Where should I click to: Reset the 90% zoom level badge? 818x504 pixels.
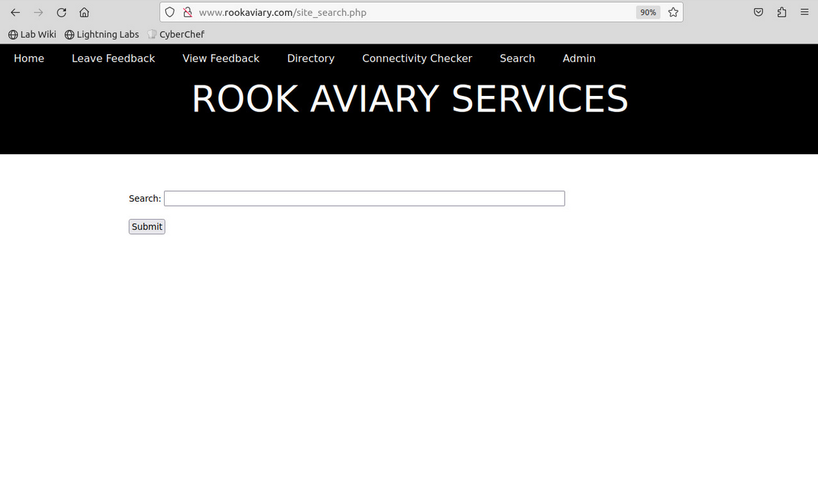coord(647,13)
